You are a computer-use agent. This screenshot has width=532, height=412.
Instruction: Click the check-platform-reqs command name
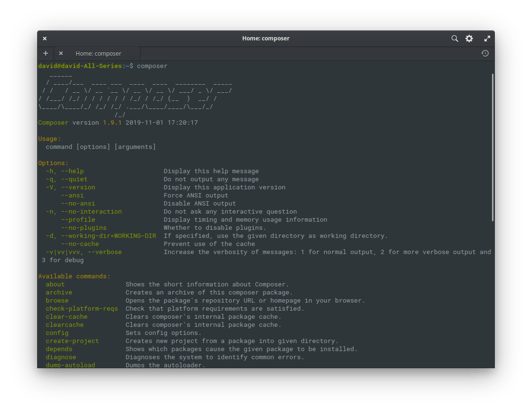click(82, 309)
